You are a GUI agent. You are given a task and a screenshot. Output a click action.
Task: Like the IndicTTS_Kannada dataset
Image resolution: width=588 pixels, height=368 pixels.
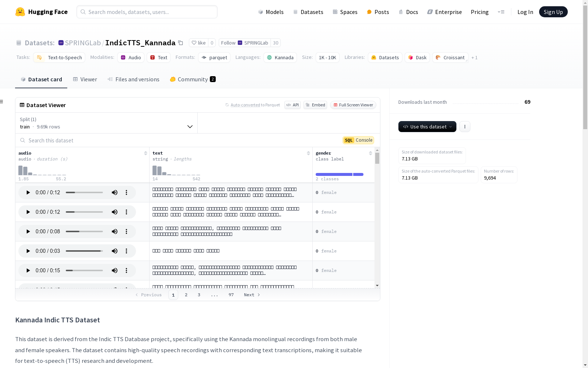tap(198, 43)
